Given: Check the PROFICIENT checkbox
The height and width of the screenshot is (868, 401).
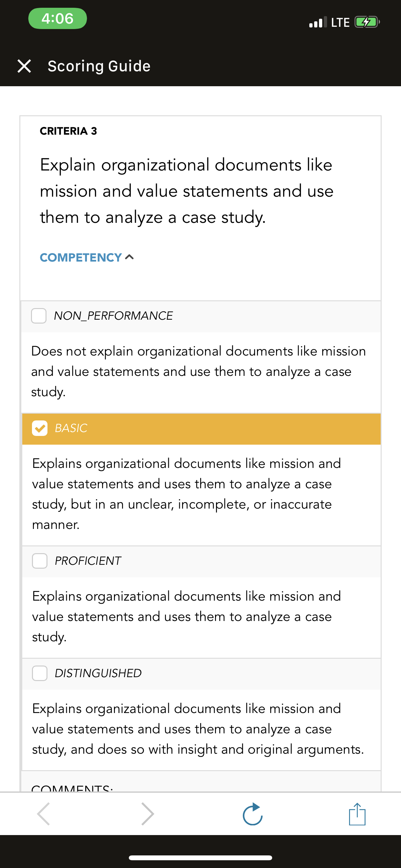Looking at the screenshot, I should click(x=40, y=561).
